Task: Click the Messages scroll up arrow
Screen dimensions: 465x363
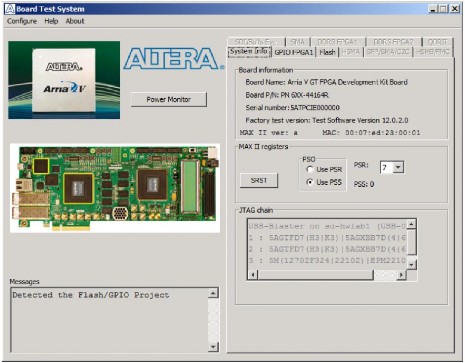Action: pyautogui.click(x=213, y=293)
